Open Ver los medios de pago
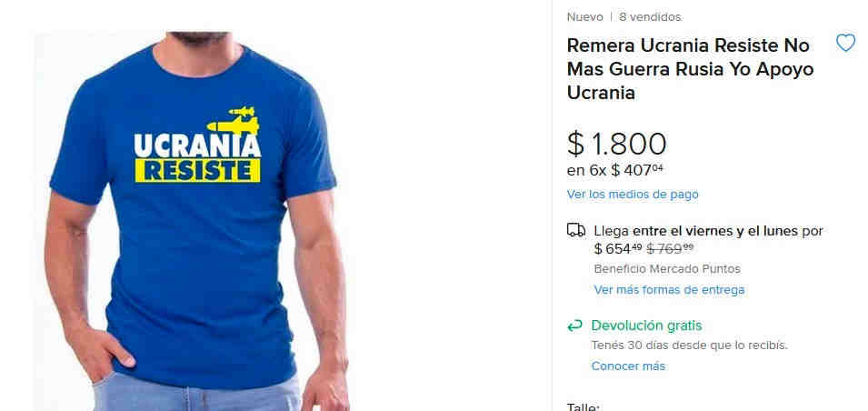868x411 pixels. pyautogui.click(x=633, y=195)
